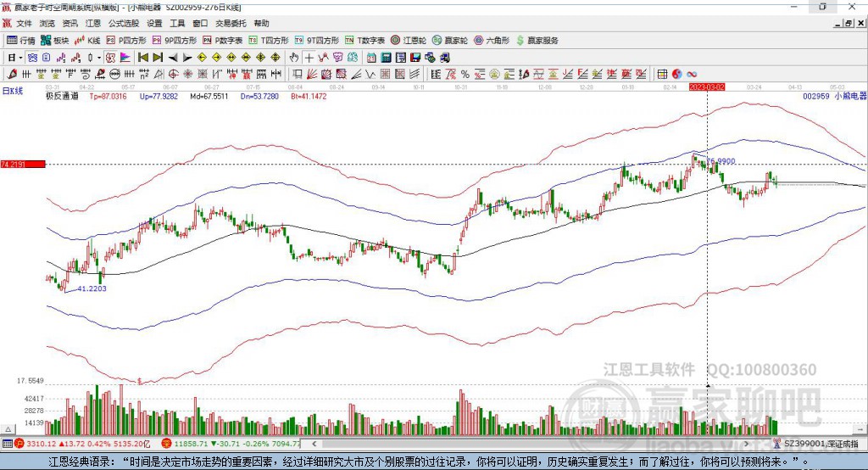Click the yin-yang taiji icon

(677, 74)
